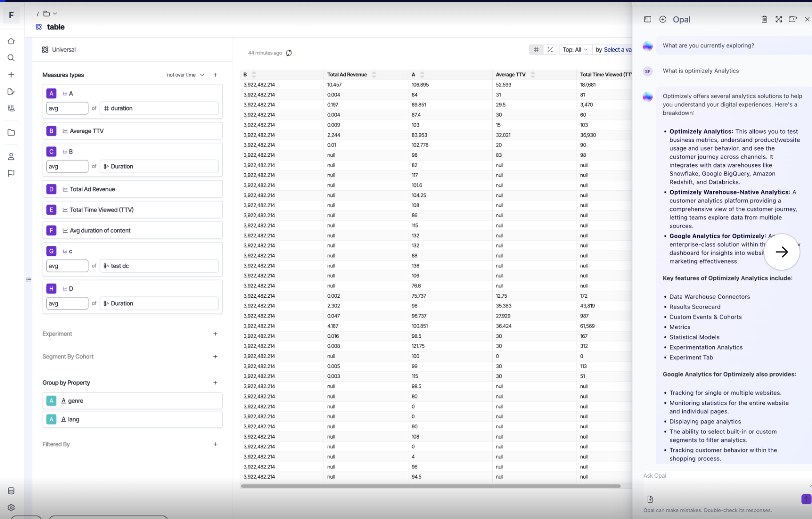Expand the Opal panel to fullscreen
812x519 pixels.
(x=778, y=19)
